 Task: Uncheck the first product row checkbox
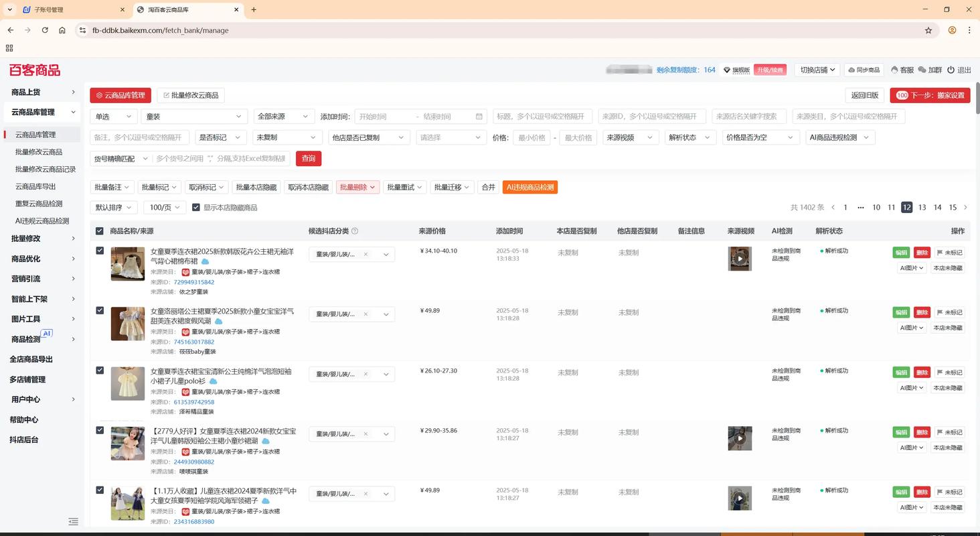pyautogui.click(x=100, y=251)
